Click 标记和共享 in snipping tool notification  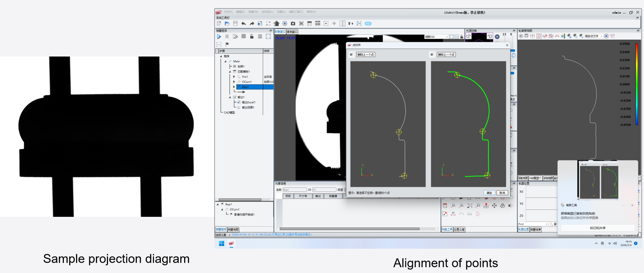(x=597, y=228)
